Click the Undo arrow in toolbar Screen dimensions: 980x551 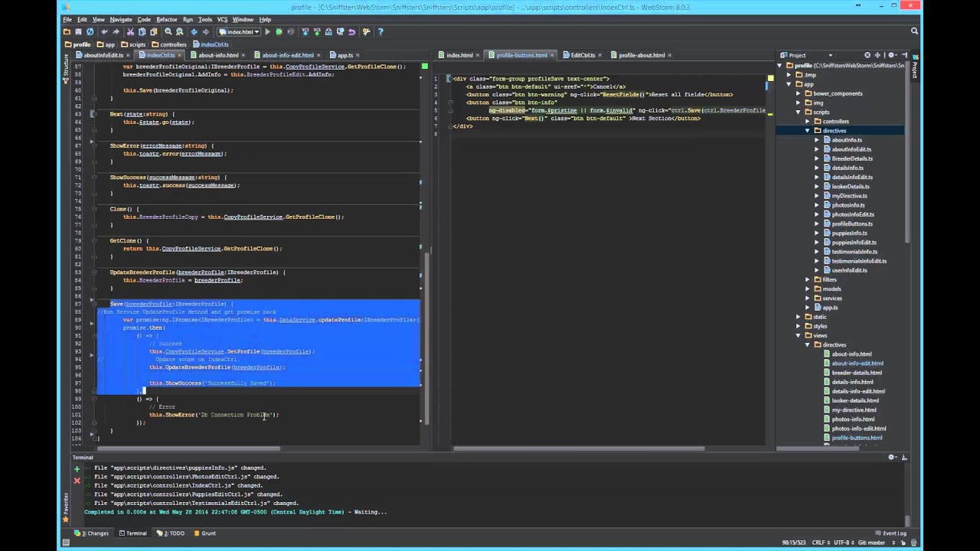click(104, 31)
